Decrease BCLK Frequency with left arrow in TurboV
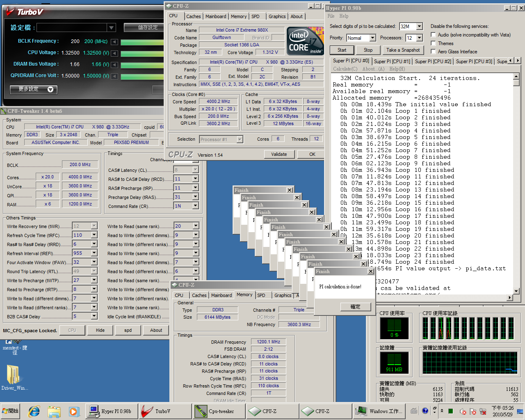Viewport: 525px width, 420px height. pos(114,42)
